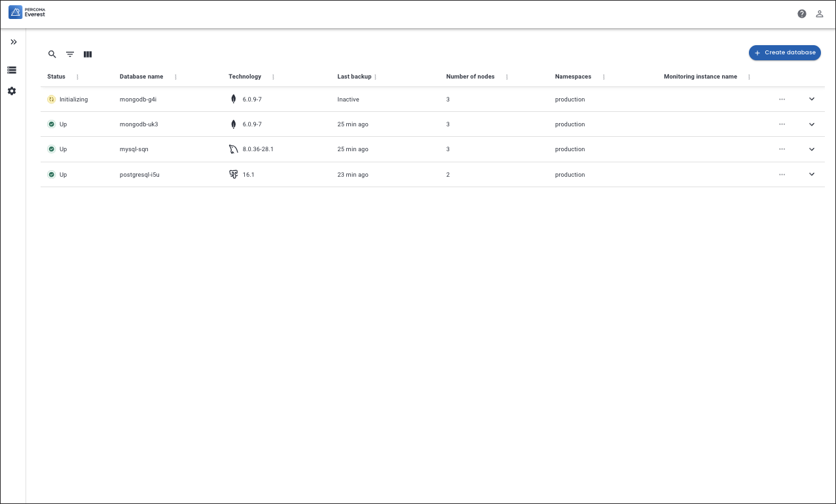The height and width of the screenshot is (504, 836).
Task: Sort by the Database name column header
Action: point(141,77)
